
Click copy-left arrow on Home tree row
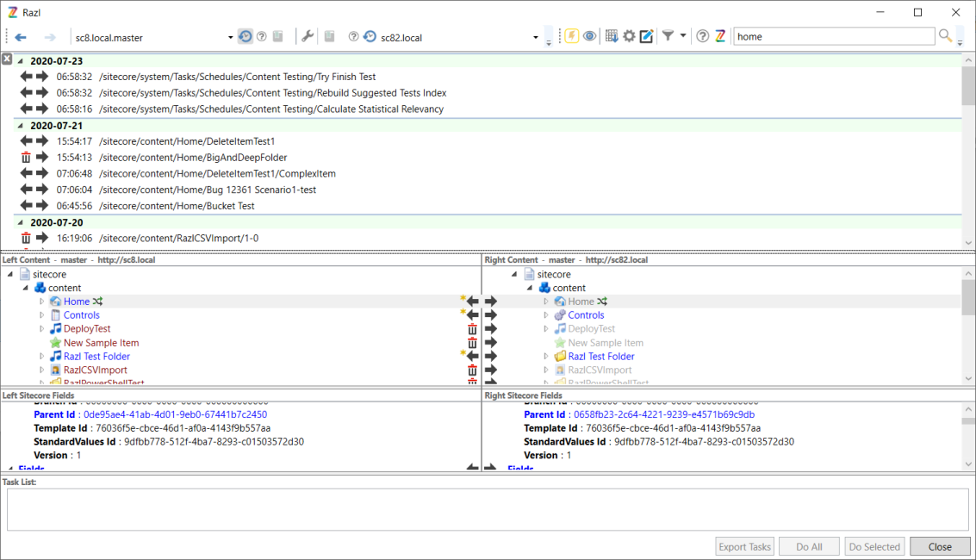point(473,302)
